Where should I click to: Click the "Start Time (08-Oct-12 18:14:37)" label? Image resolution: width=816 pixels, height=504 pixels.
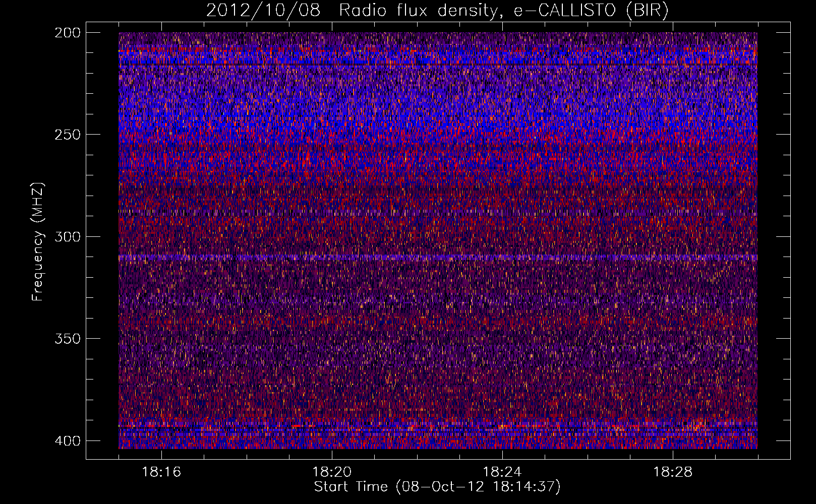pyautogui.click(x=437, y=487)
